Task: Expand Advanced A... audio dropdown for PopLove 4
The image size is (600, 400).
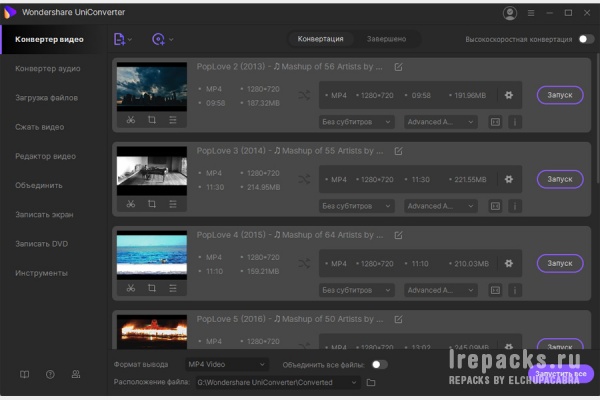Action: pos(440,291)
